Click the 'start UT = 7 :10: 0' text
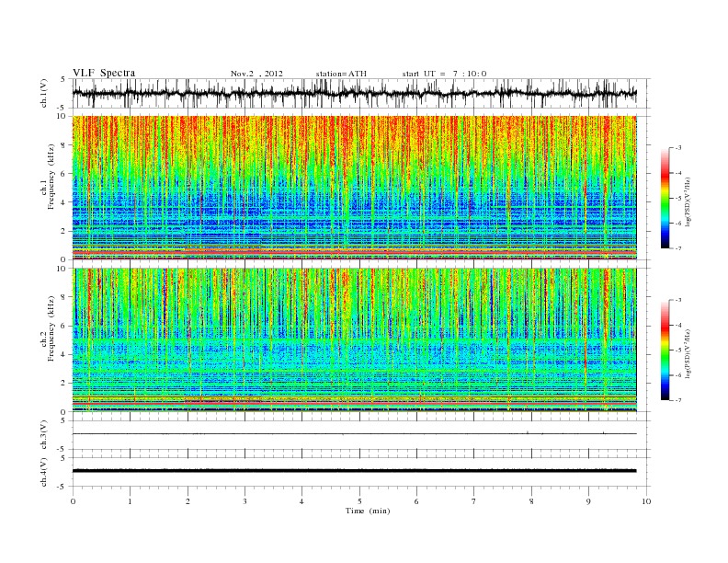 point(444,74)
